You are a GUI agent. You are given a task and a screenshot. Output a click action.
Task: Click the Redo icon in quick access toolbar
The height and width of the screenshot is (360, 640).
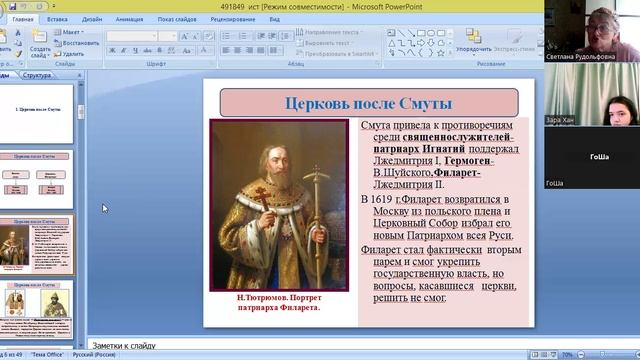[x=40, y=7]
